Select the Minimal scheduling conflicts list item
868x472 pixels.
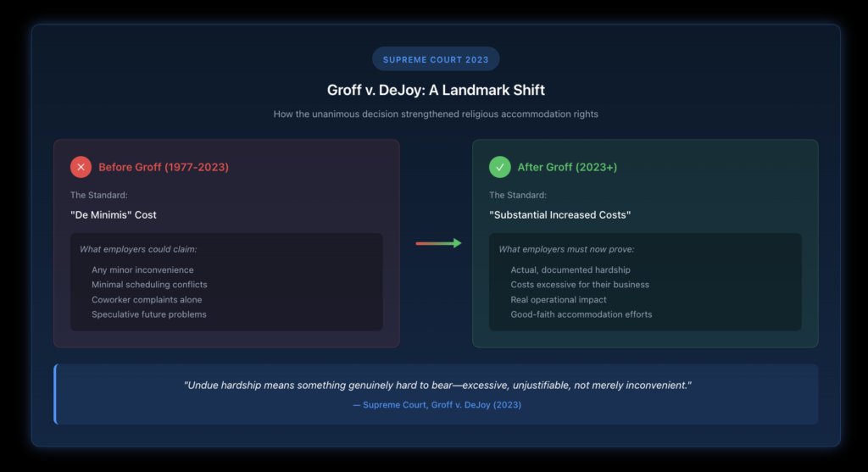tap(149, 285)
